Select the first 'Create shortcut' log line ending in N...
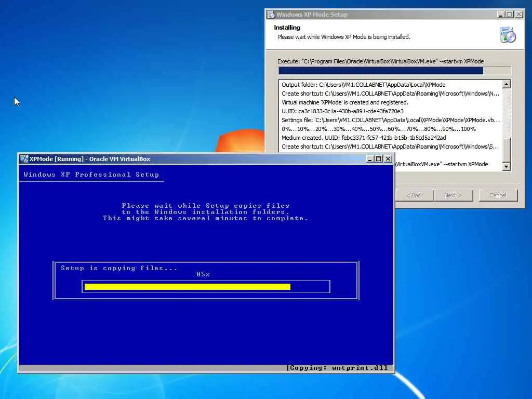Viewport: 532px width, 399px height. (x=390, y=94)
